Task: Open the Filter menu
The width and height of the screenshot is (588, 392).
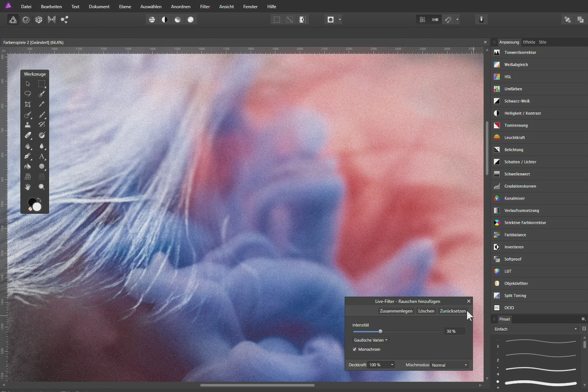Action: pyautogui.click(x=205, y=7)
